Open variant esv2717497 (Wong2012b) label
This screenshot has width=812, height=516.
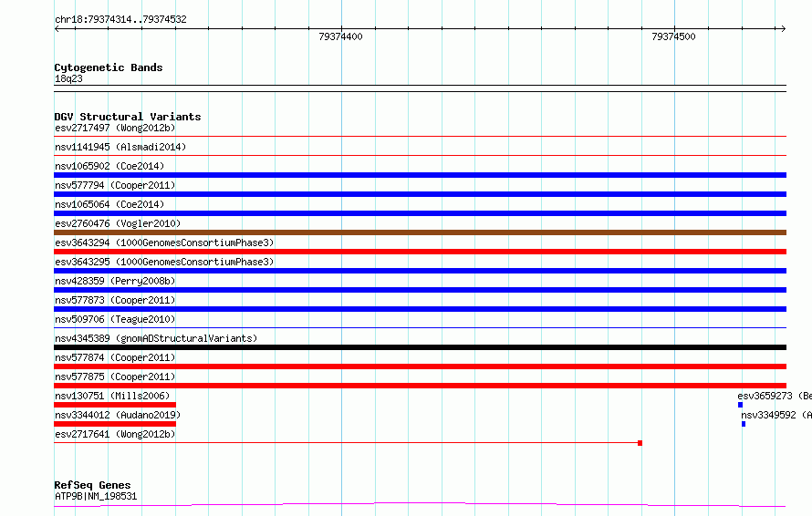115,128
